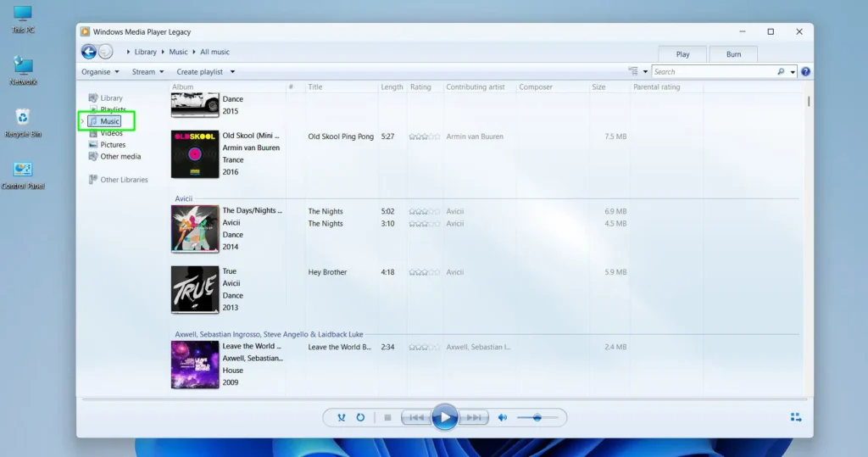Open the Help question mark icon

[x=805, y=71]
